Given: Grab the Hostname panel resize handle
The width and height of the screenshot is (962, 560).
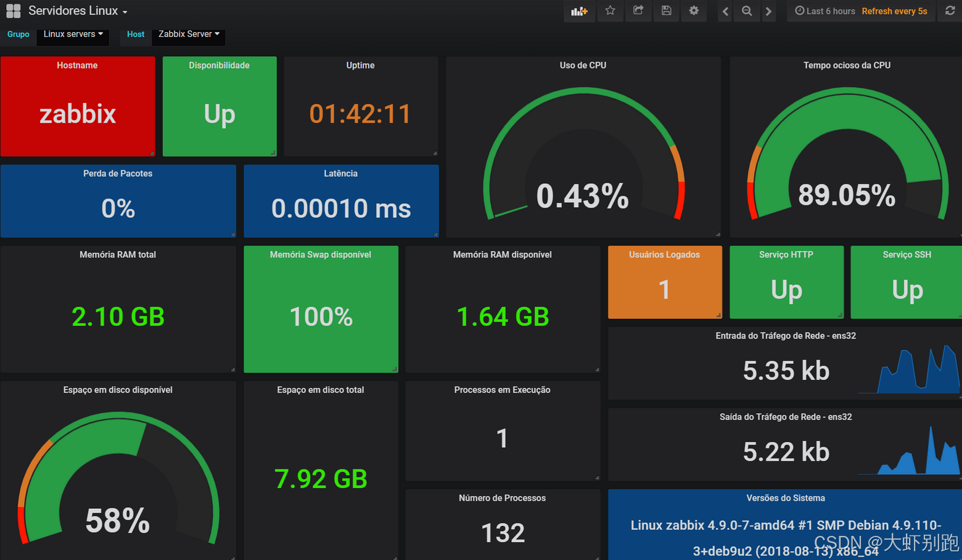Looking at the screenshot, I should (x=152, y=153).
